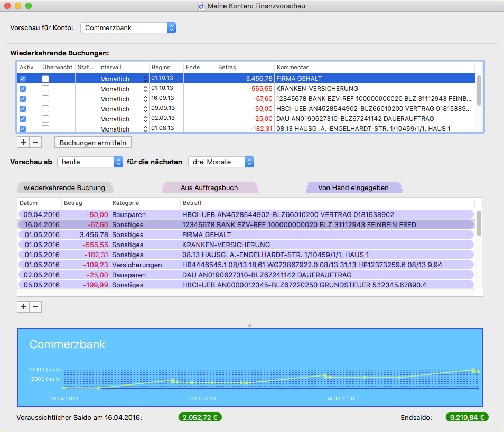The image size is (504, 432).
Task: Click 'Von Hand eingegeben' color legend
Action: point(353,187)
